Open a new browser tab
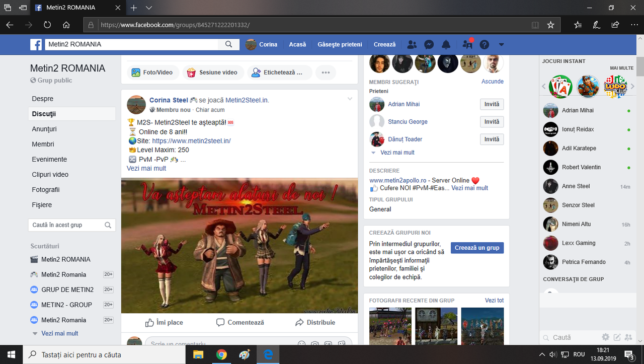The height and width of the screenshot is (364, 644). (x=134, y=8)
